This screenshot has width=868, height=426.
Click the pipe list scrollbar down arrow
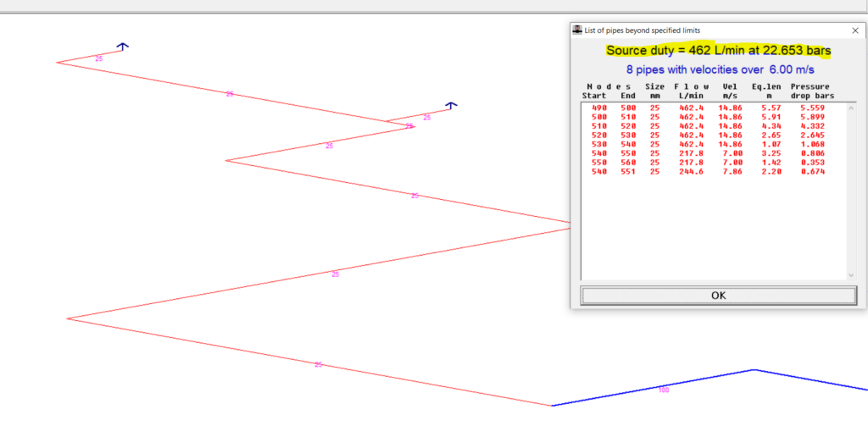tap(851, 275)
